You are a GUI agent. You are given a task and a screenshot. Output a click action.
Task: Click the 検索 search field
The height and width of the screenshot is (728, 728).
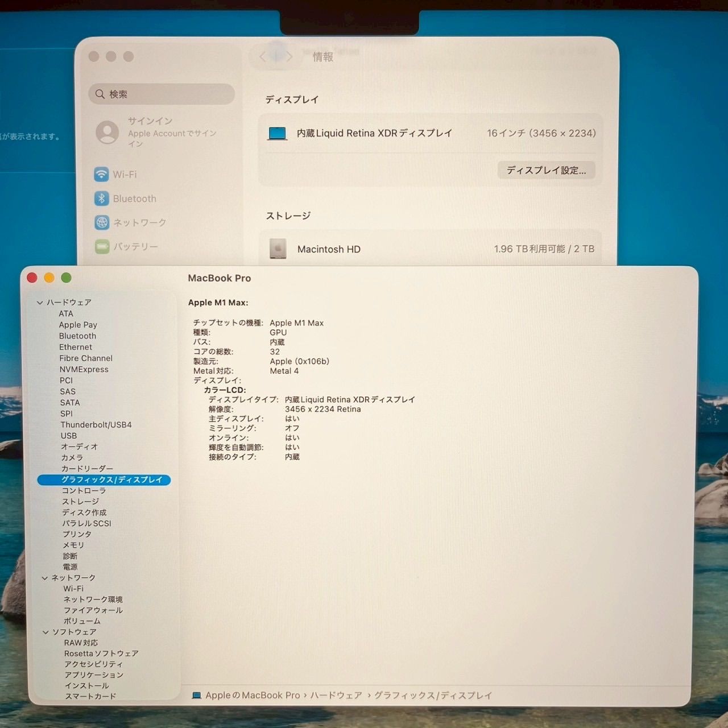click(x=161, y=94)
